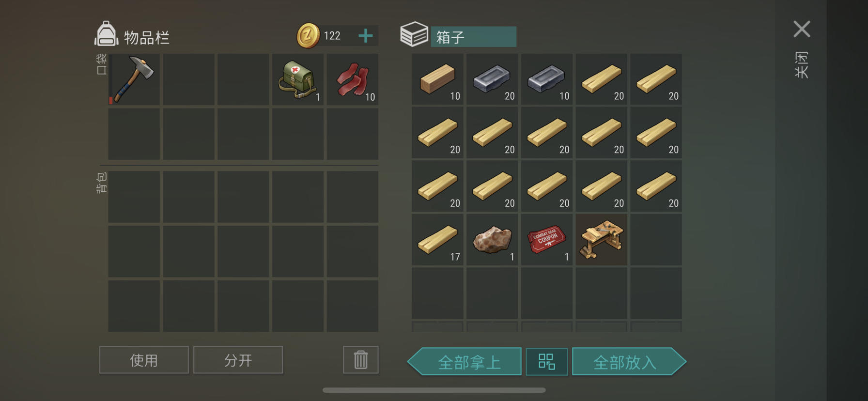Select the workbench item in the chest
Screen dimensions: 868x401
point(601,240)
